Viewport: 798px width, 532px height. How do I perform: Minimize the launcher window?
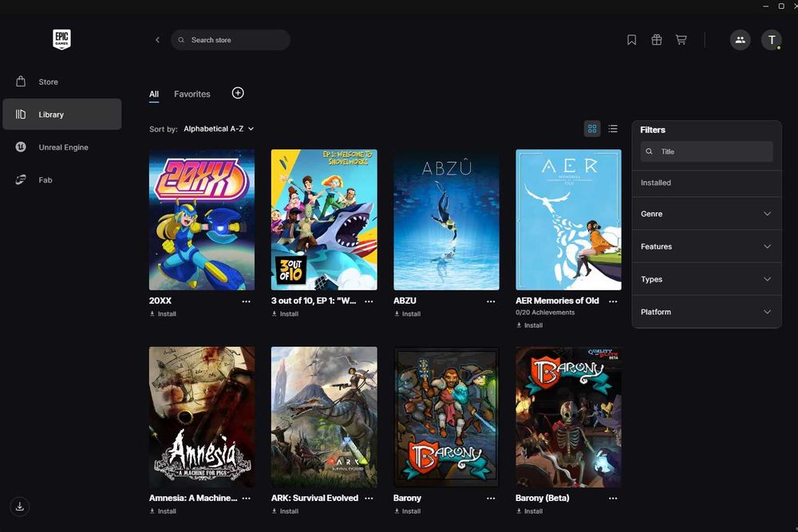point(766,6)
